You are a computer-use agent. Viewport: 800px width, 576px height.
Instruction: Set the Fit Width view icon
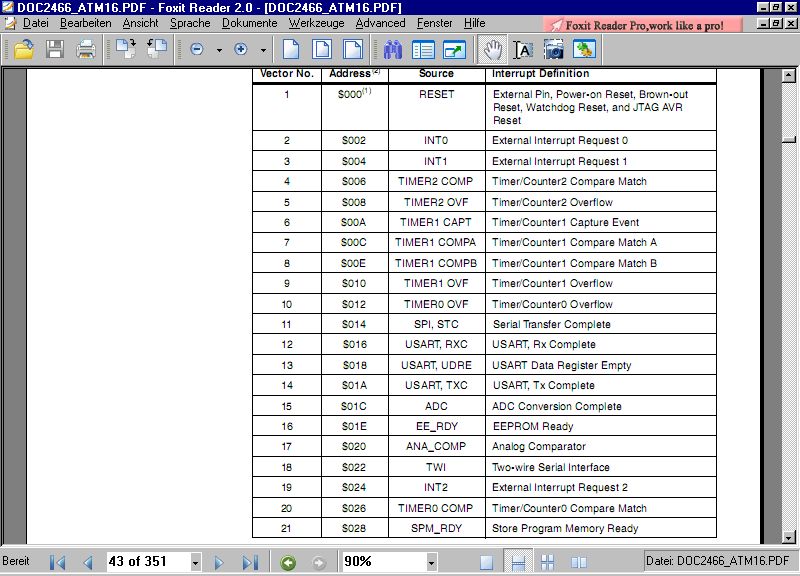(x=353, y=49)
